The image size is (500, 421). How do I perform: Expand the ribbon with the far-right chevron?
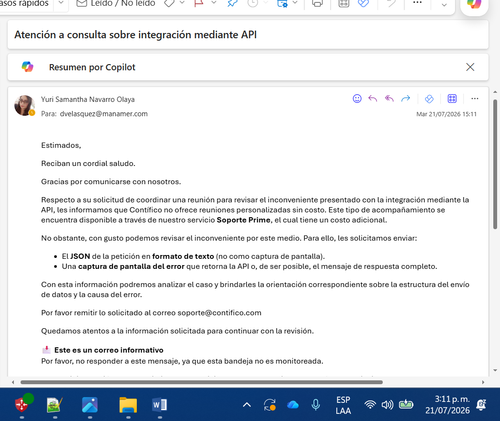[x=444, y=5]
